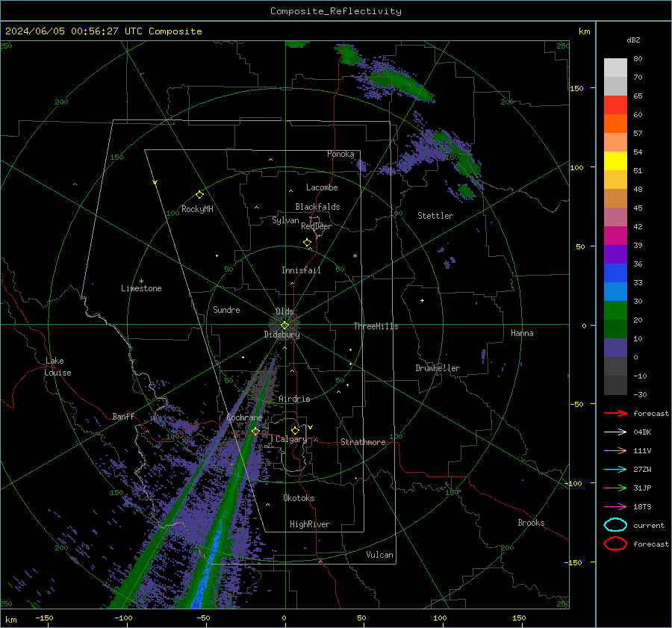Click the purple 36 dBZ color swatch

[615, 254]
